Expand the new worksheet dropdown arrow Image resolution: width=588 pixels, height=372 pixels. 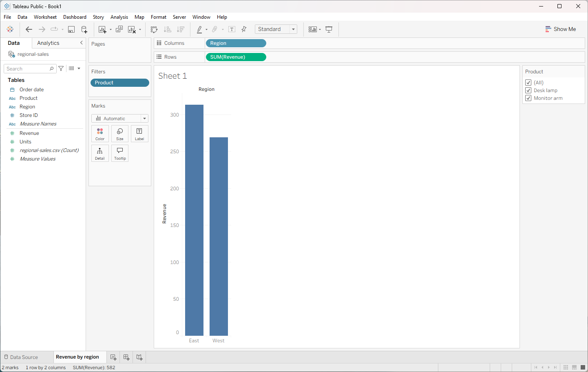point(111,29)
